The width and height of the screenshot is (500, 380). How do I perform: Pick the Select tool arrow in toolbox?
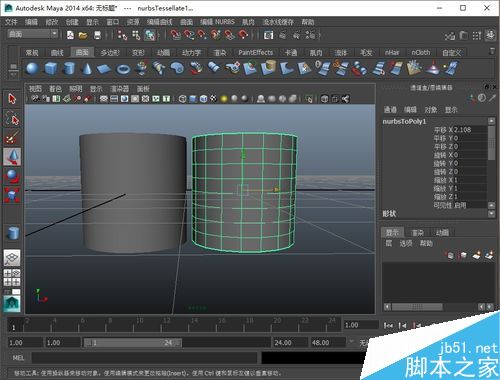[x=12, y=99]
